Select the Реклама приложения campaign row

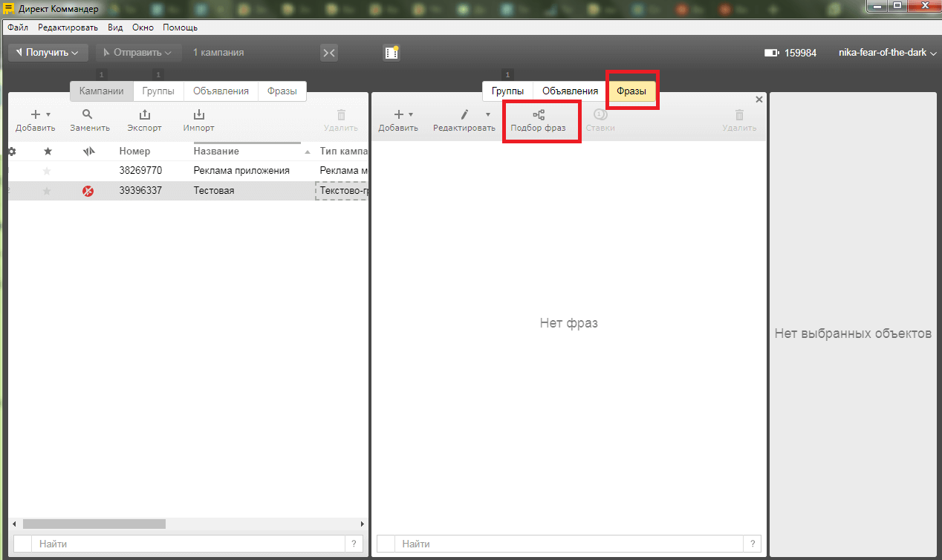click(241, 171)
